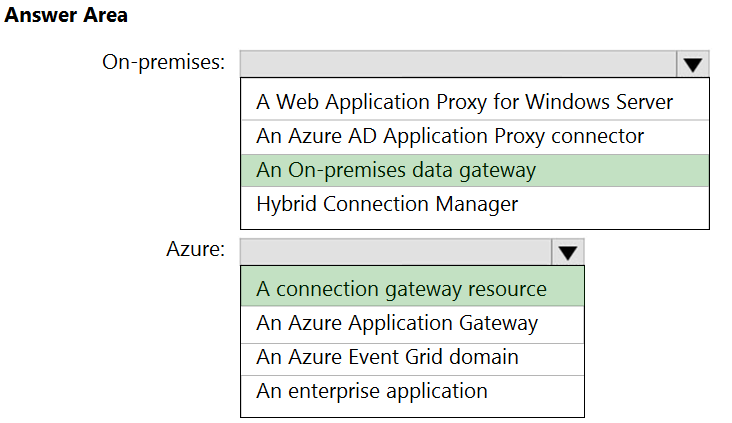
Task: Choose An Azure AD Application Proxy connector
Action: (x=475, y=137)
